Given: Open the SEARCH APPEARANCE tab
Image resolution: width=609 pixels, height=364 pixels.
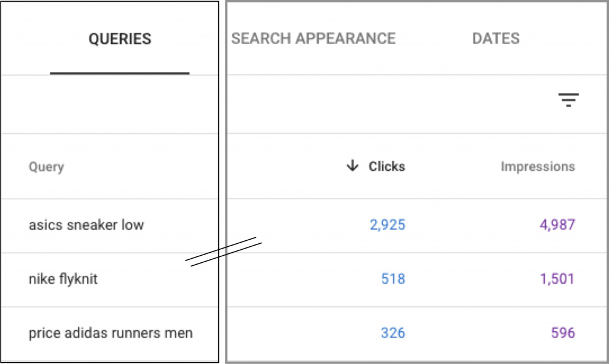Looking at the screenshot, I should click(313, 39).
